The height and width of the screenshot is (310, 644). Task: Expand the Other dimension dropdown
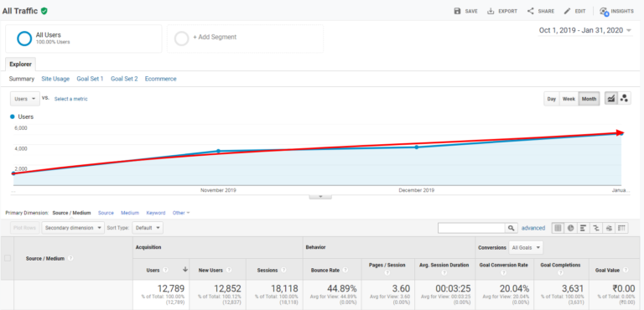point(181,213)
